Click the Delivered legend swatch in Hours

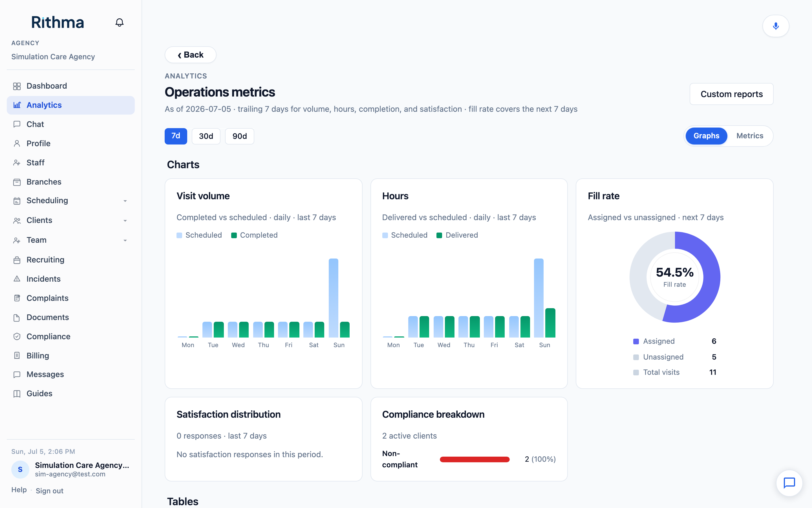point(439,235)
